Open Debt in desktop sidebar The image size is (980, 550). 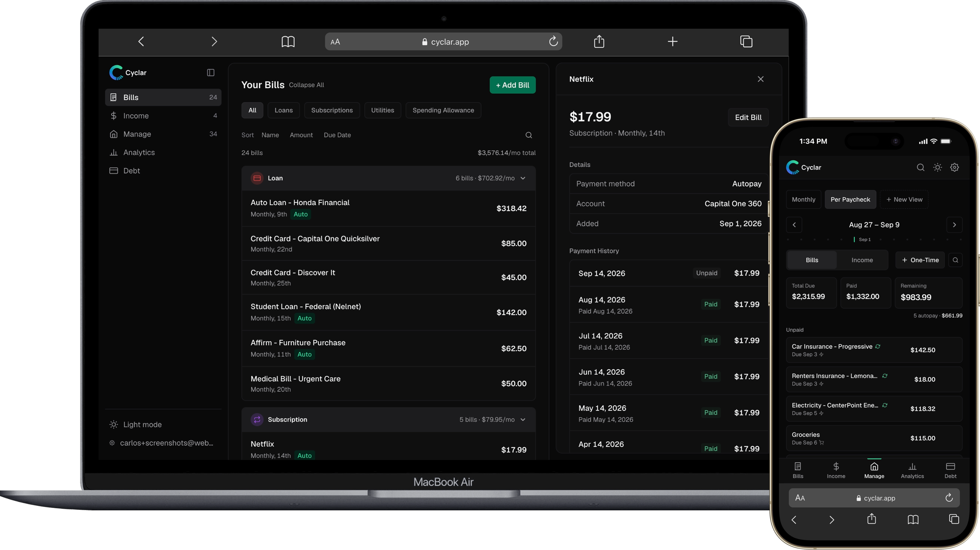click(x=163, y=171)
